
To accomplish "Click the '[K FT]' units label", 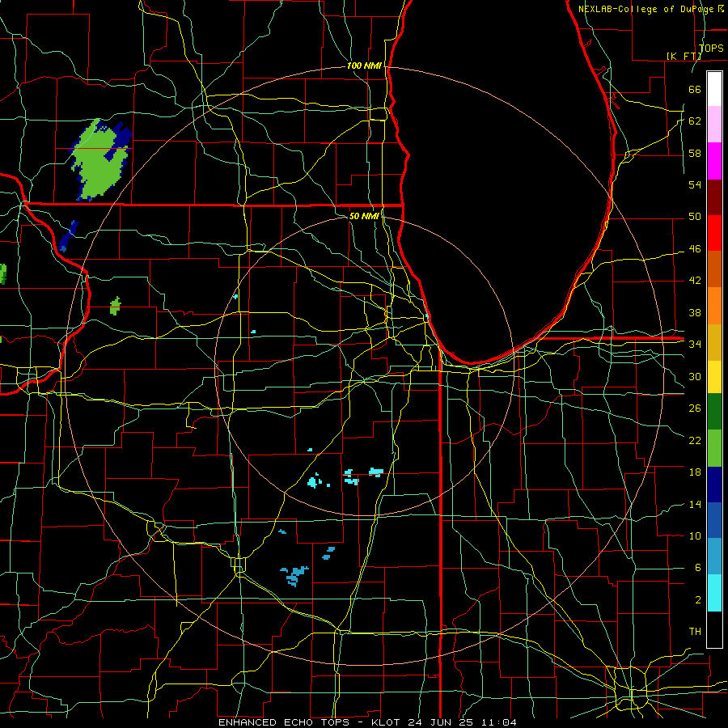I will [x=684, y=56].
